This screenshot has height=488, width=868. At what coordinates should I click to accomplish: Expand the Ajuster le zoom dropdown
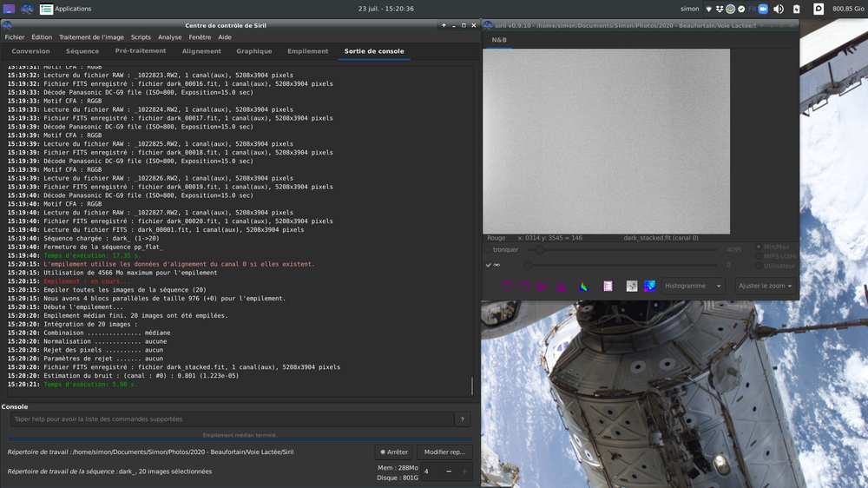(766, 286)
